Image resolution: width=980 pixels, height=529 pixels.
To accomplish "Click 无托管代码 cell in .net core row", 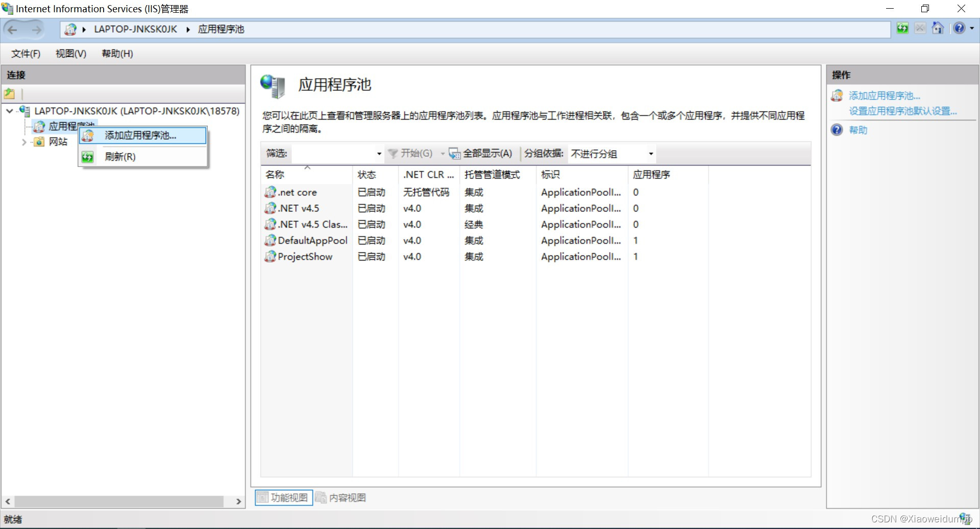I will pyautogui.click(x=426, y=193).
